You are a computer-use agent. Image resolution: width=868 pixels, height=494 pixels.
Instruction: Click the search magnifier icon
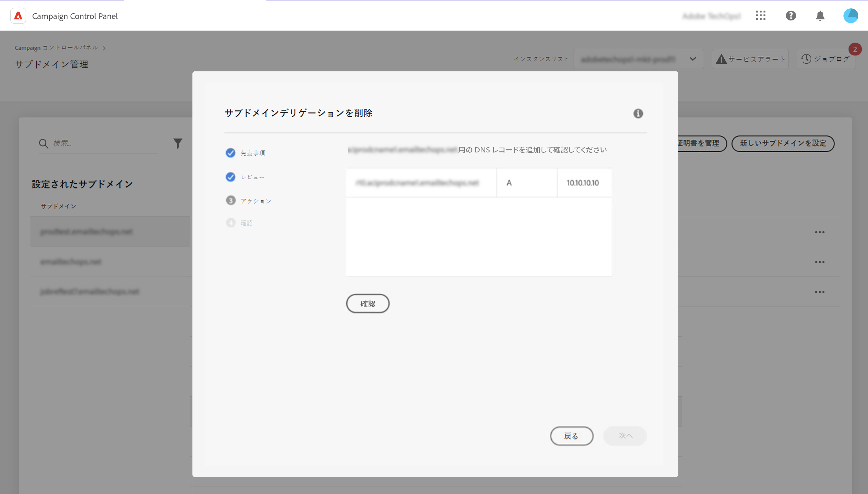pos(43,143)
